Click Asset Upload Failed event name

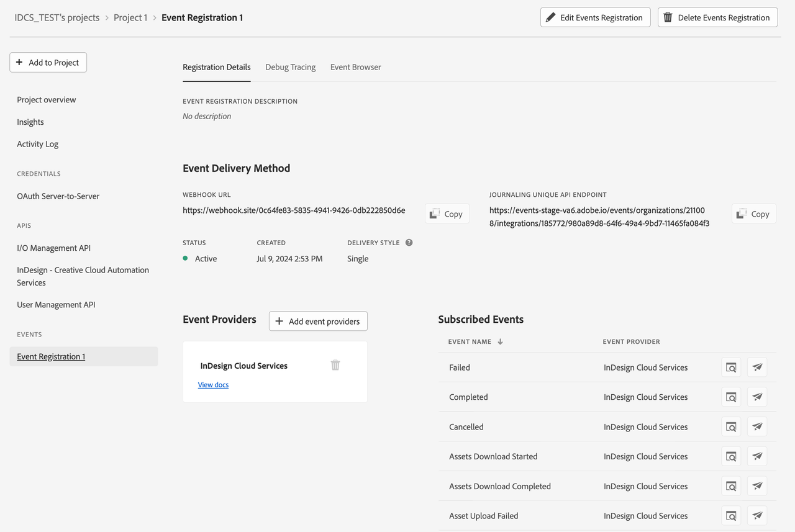point(484,516)
